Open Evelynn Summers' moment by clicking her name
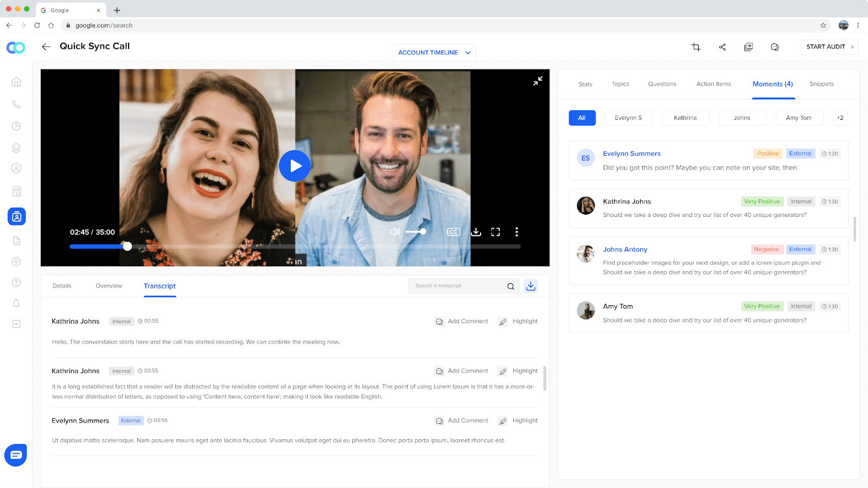This screenshot has height=488, width=868. [x=631, y=153]
